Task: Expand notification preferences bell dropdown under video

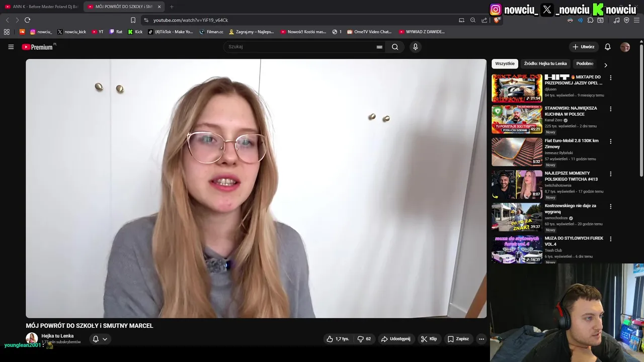Action: click(100, 339)
